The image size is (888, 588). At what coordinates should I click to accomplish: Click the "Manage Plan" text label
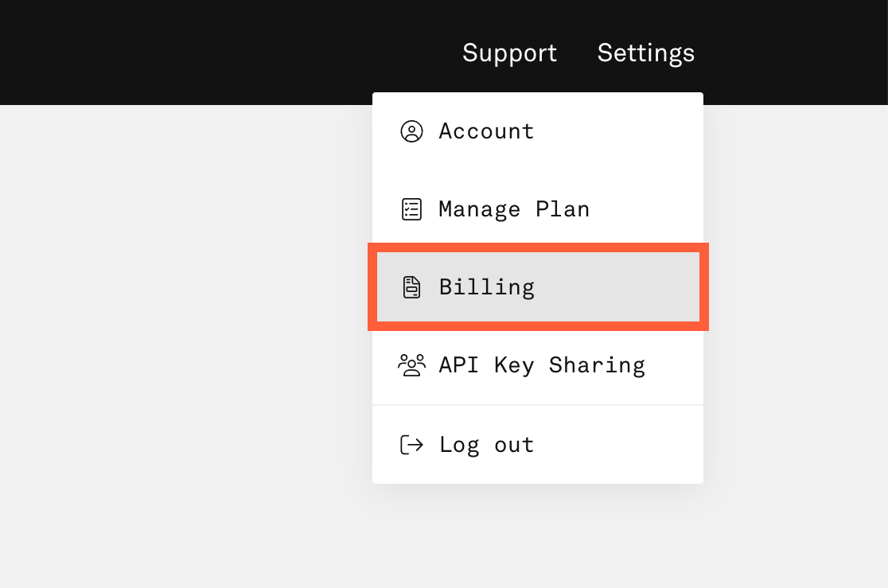[514, 209]
